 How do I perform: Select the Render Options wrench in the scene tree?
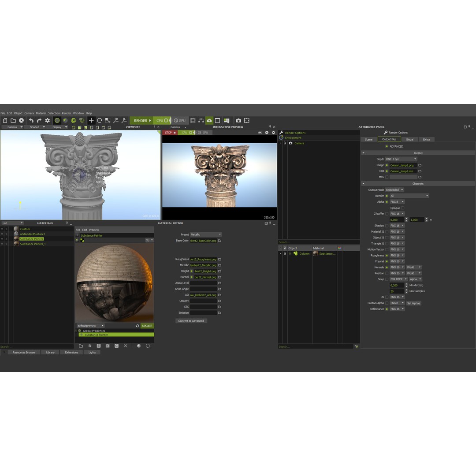[x=282, y=133]
